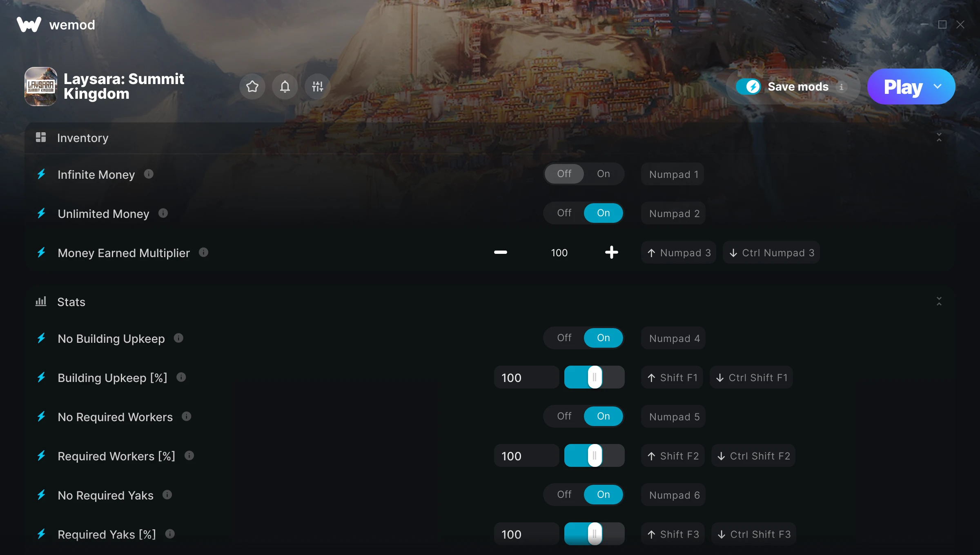The height and width of the screenshot is (555, 980).
Task: Open Save mods info icon
Action: click(x=841, y=87)
